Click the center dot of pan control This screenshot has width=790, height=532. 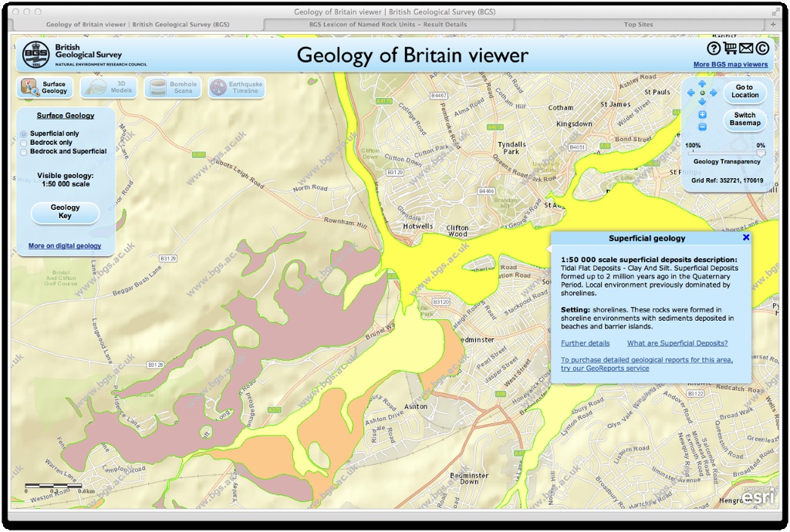coord(702,93)
